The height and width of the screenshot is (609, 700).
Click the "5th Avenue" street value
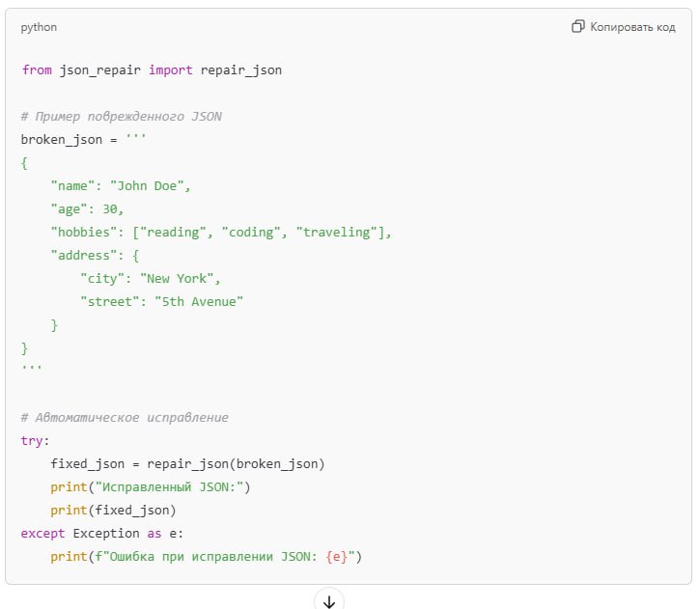point(199,301)
